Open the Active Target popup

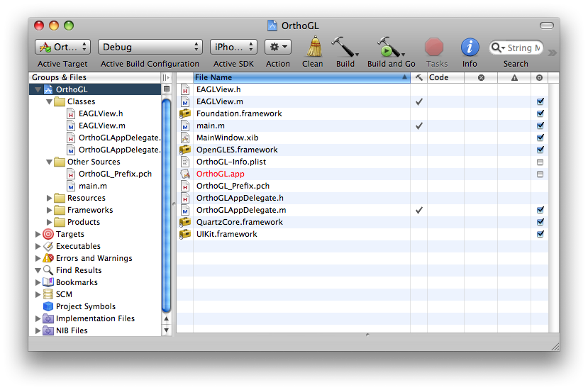[x=62, y=47]
